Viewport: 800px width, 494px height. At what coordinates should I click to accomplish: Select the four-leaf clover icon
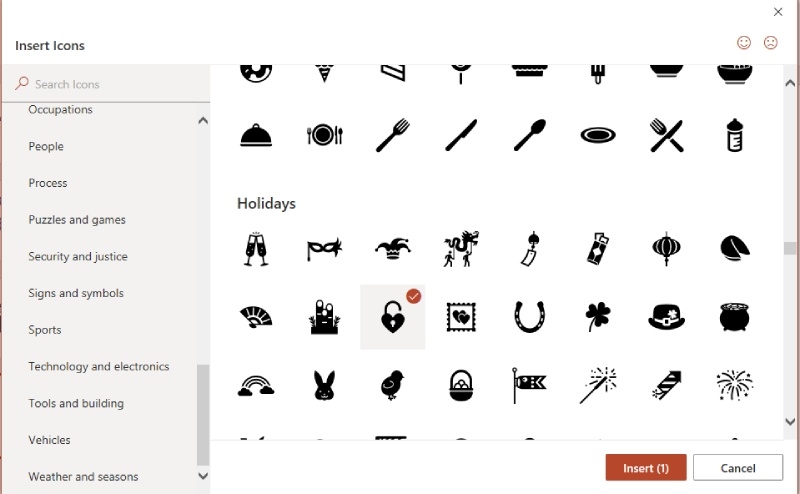(x=597, y=317)
